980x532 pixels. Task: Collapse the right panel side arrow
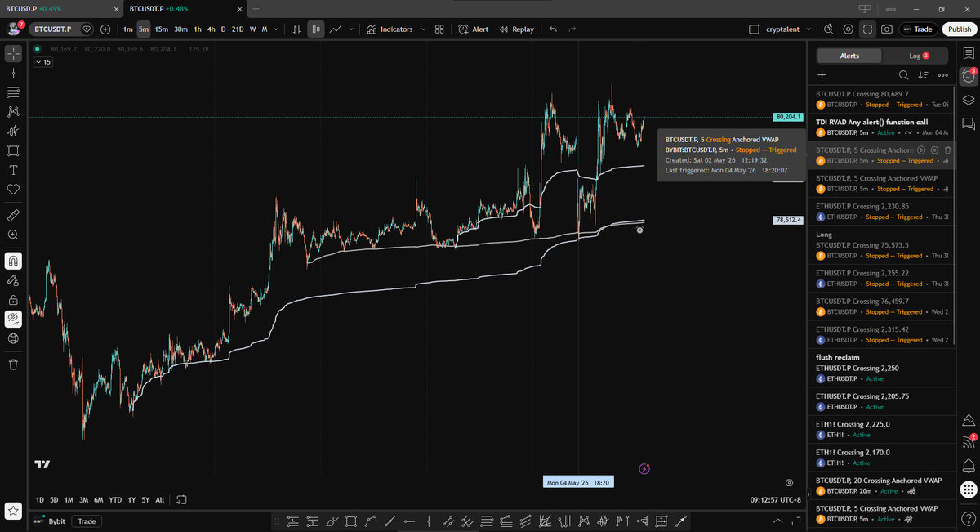(808, 494)
